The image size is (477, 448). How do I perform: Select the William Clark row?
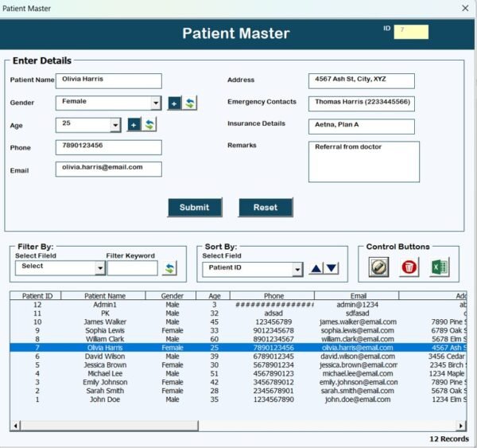[238, 339]
